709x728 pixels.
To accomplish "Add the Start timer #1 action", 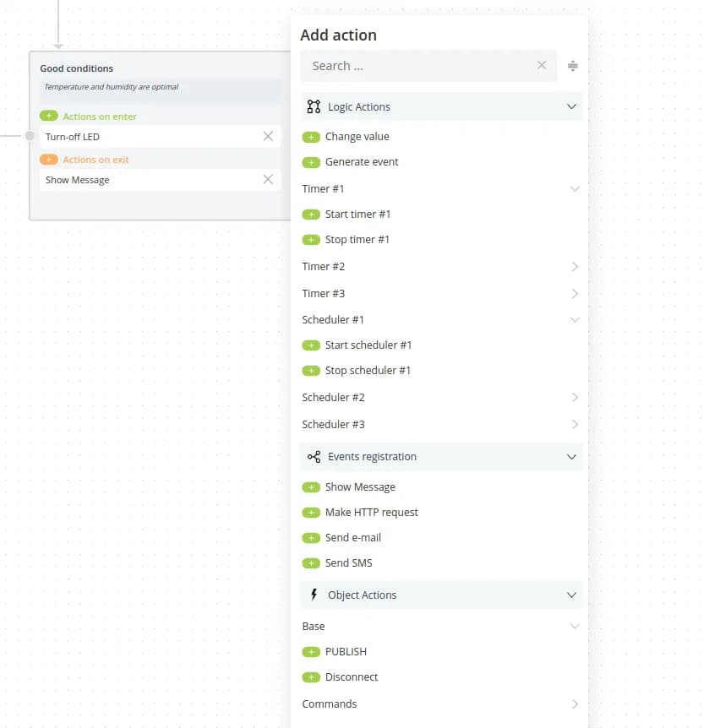I will pyautogui.click(x=311, y=215).
